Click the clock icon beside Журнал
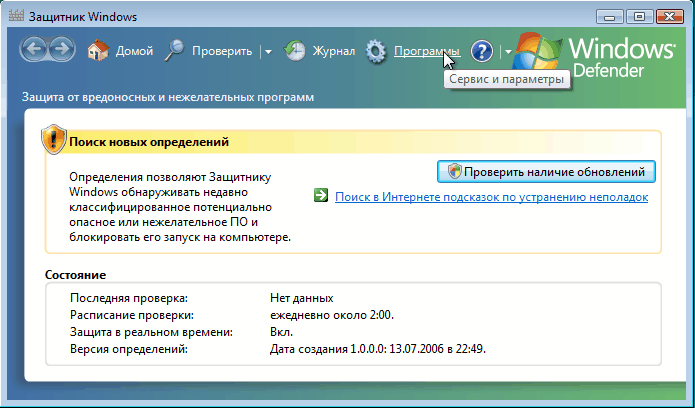This screenshot has width=695, height=408. pyautogui.click(x=295, y=51)
